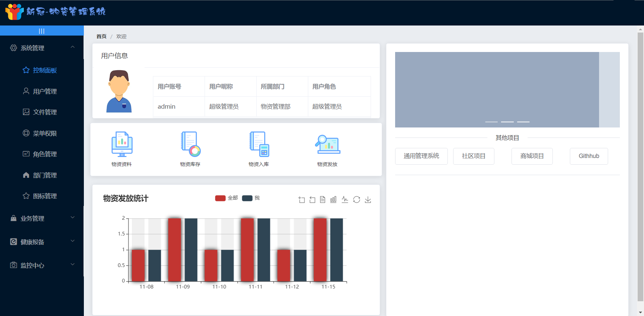Expand the 监控中心 submenu chevron
This screenshot has height=316, width=644.
pos(72,264)
